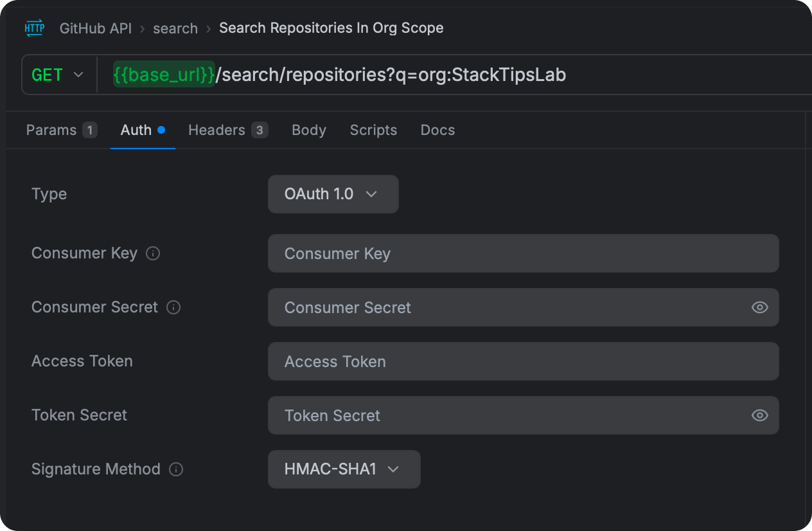Click the Access Token label
The image size is (812, 531).
[82, 361]
